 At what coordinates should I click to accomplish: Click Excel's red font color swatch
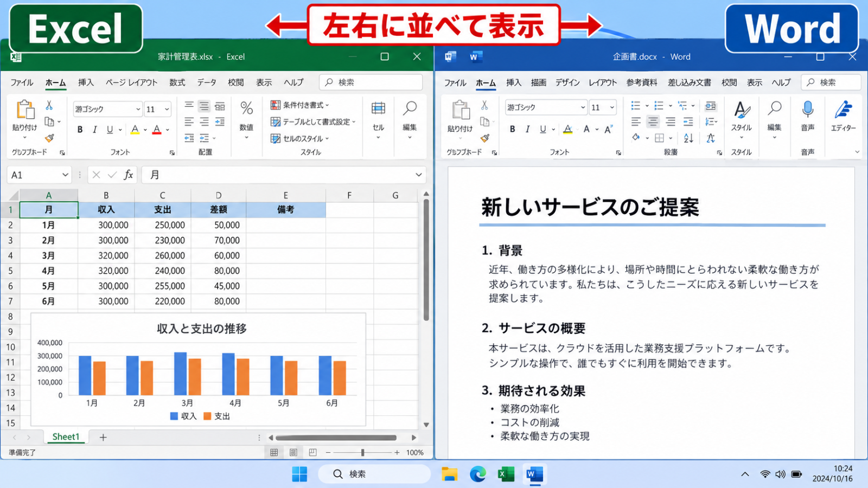coord(157,130)
